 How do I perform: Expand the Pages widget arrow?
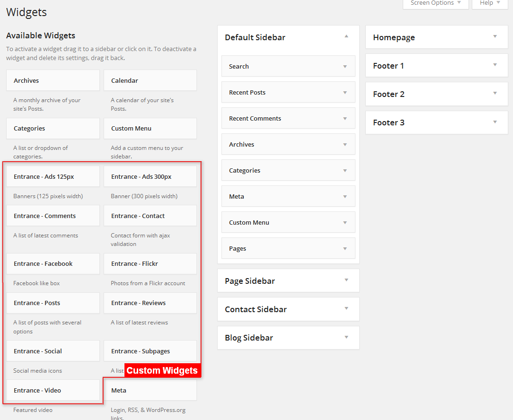345,249
